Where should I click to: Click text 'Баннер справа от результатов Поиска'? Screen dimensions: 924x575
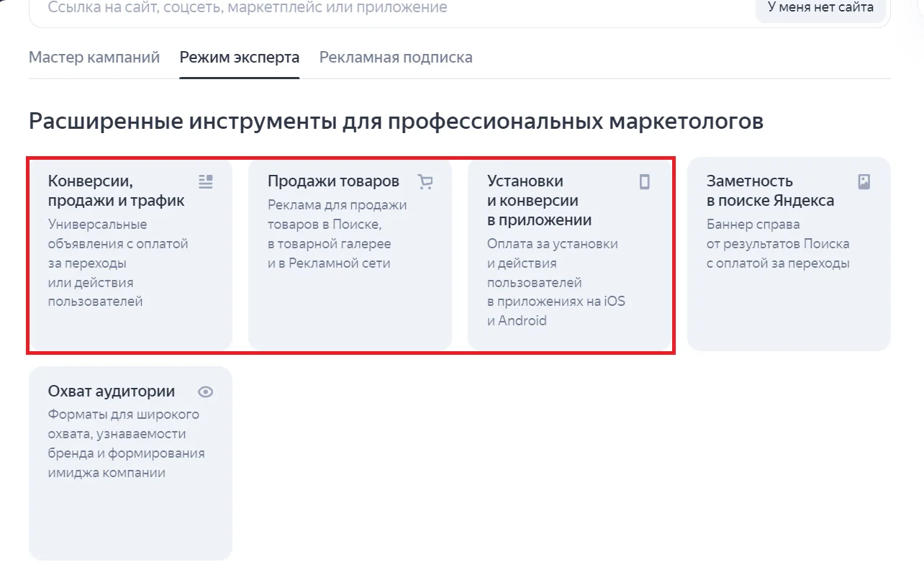[x=778, y=234]
